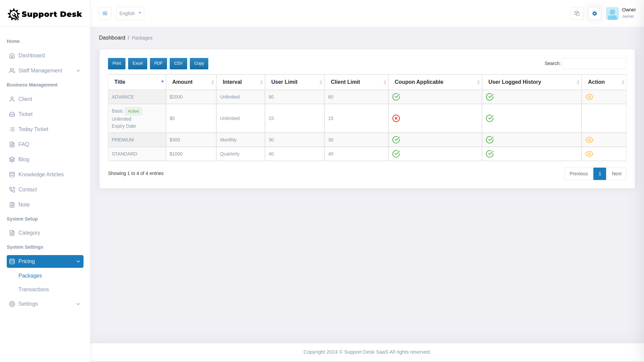Select the Ticket icon in sidebar
Image resolution: width=644 pixels, height=362 pixels.
pos(12,114)
